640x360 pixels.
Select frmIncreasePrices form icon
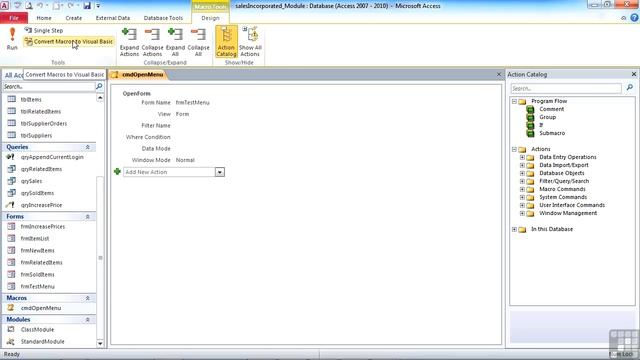pos(11,226)
